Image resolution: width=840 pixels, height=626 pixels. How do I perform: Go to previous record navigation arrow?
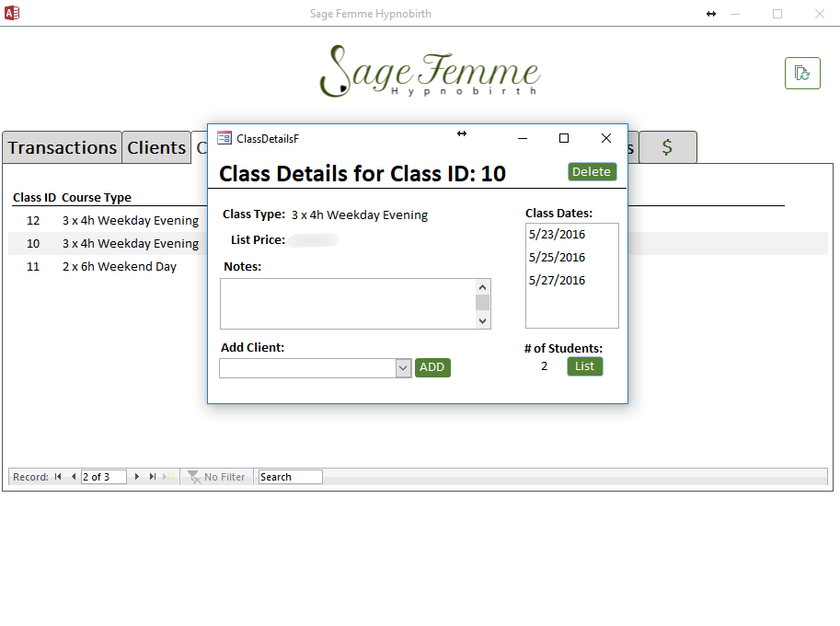click(74, 477)
